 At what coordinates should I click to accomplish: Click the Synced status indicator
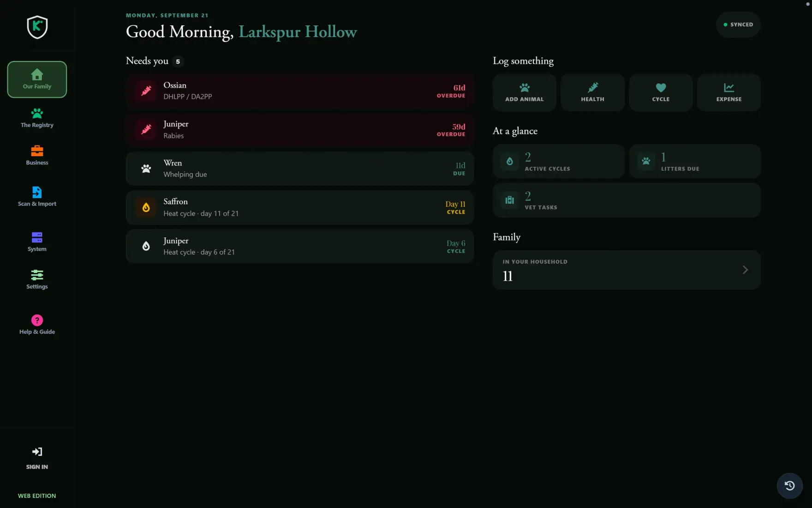738,24
